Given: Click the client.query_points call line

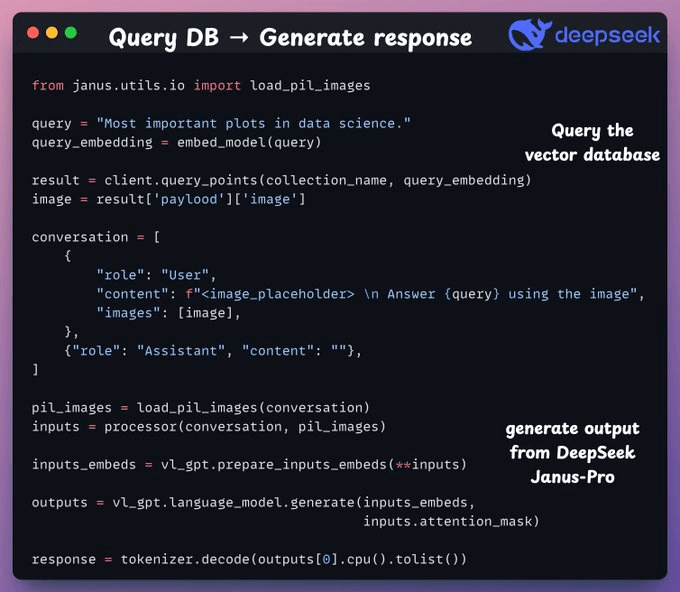Looking at the screenshot, I should [281, 180].
